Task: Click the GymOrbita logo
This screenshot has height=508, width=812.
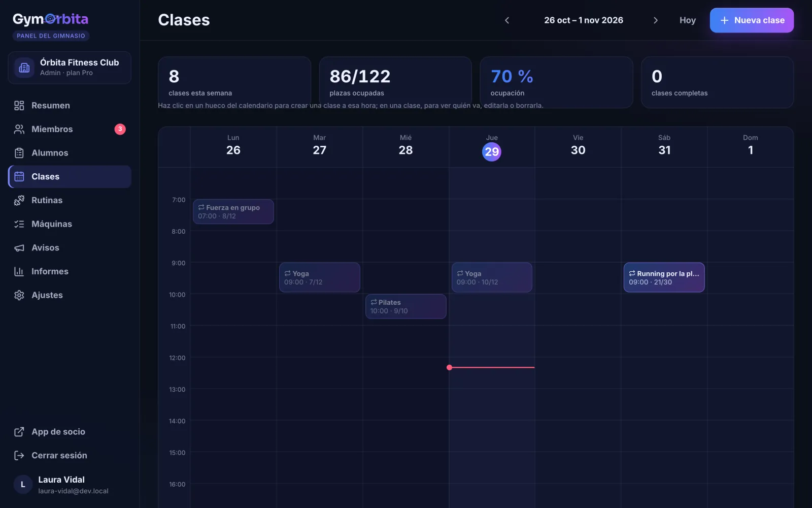Action: coord(50,19)
